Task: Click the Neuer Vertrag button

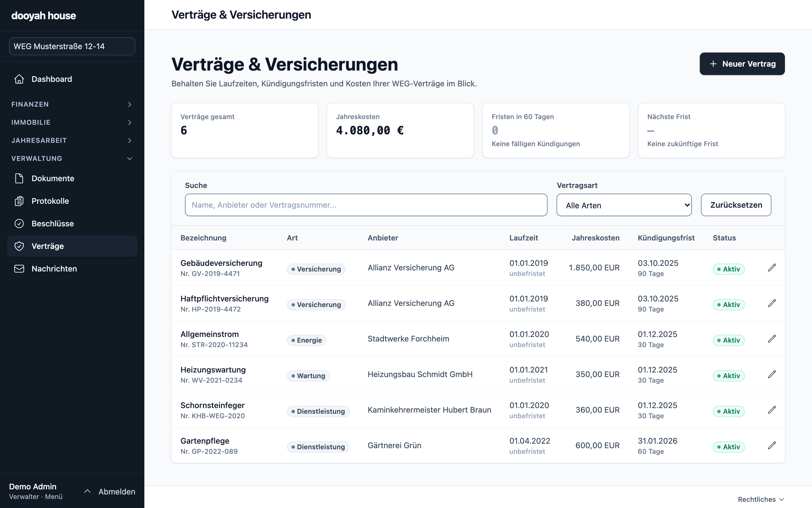Action: (x=742, y=64)
